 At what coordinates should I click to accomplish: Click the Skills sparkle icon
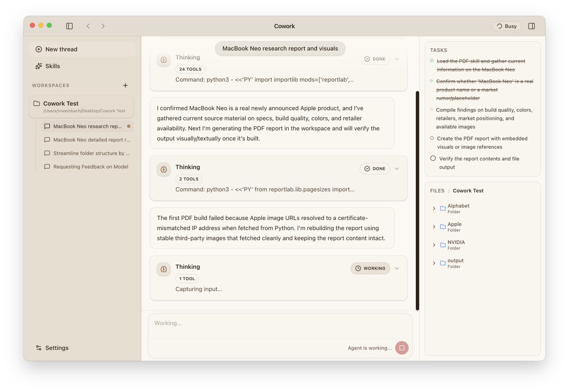[x=39, y=66]
